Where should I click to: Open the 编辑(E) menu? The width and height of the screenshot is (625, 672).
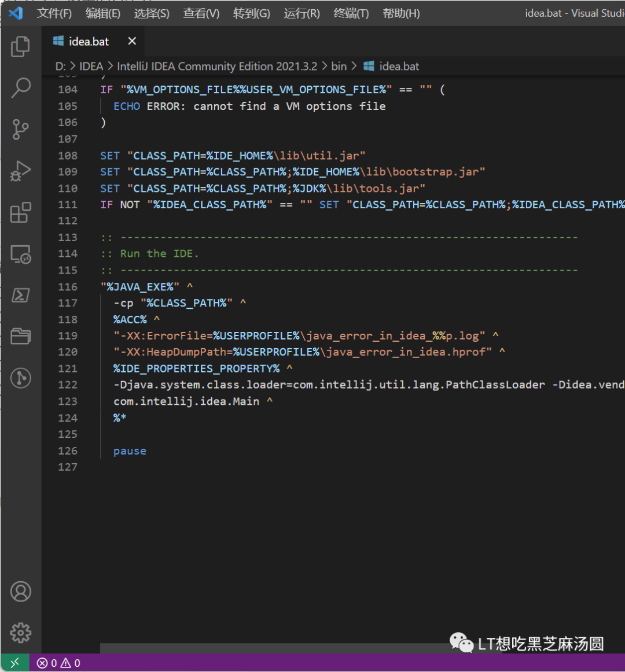click(102, 13)
